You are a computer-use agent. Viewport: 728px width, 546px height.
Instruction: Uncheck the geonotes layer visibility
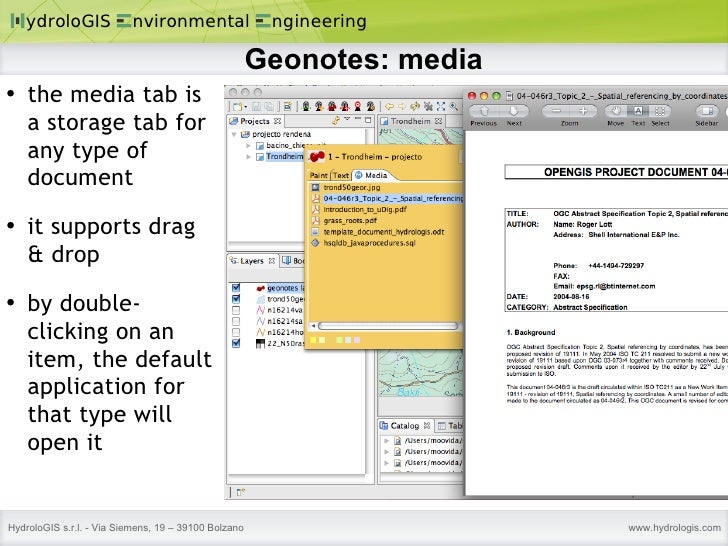tap(236, 287)
